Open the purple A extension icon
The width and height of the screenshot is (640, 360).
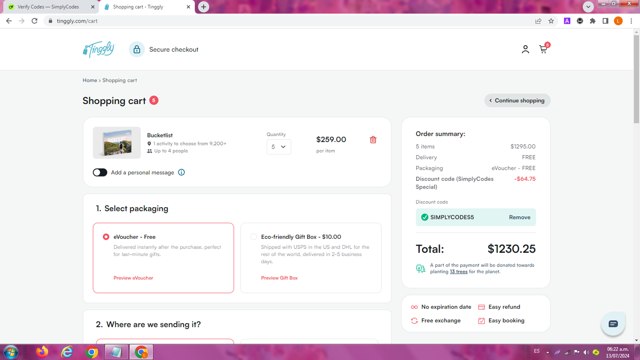[567, 21]
